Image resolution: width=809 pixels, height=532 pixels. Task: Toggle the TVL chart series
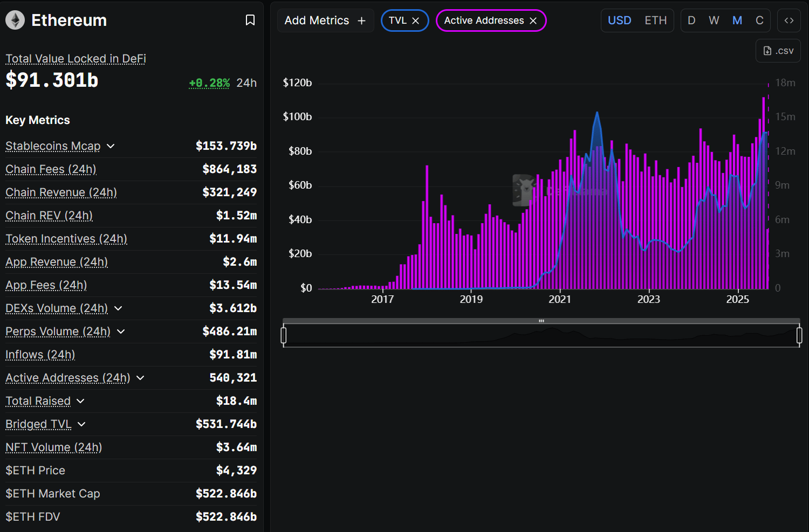pos(397,20)
